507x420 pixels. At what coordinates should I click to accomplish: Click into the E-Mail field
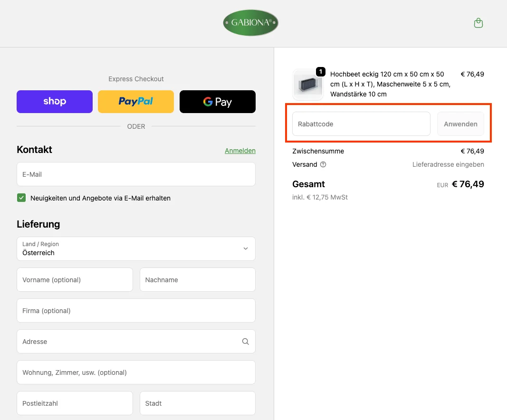136,174
